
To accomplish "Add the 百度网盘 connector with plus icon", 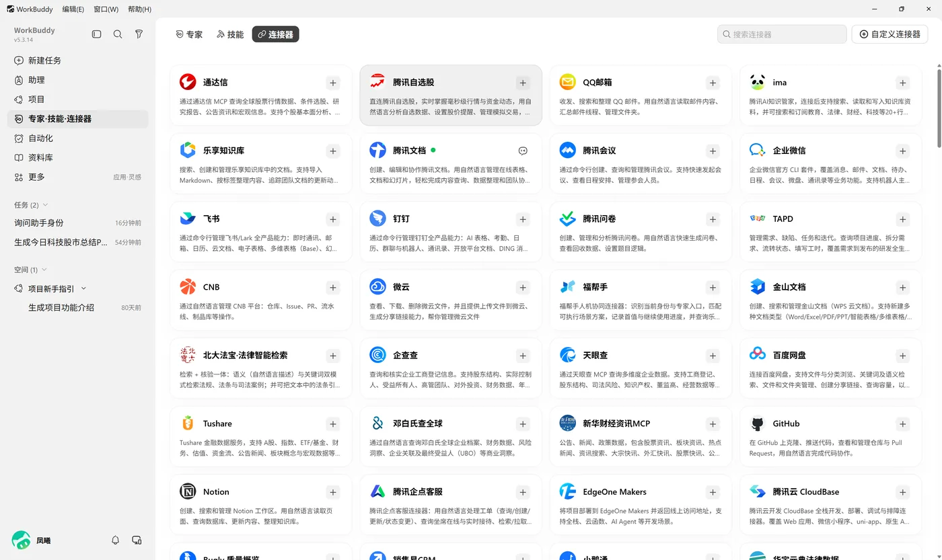I will click(x=903, y=356).
